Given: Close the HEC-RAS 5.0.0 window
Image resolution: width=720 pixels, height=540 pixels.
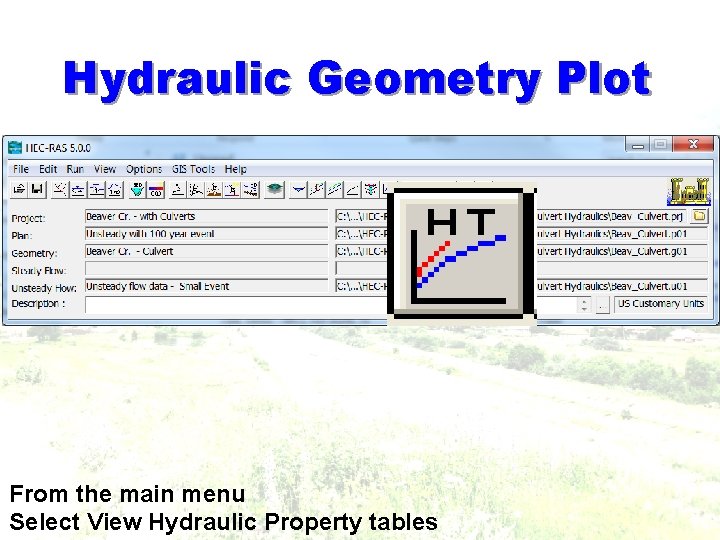Looking at the screenshot, I should point(693,144).
